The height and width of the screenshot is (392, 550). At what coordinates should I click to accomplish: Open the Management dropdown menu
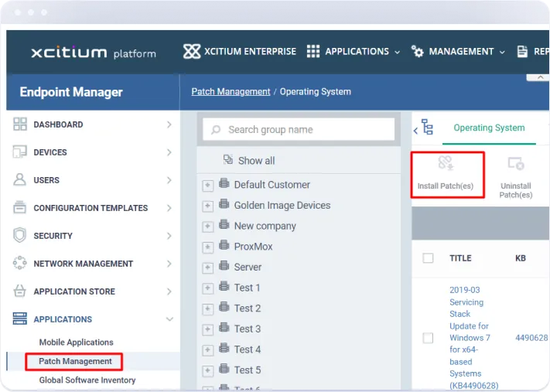458,52
